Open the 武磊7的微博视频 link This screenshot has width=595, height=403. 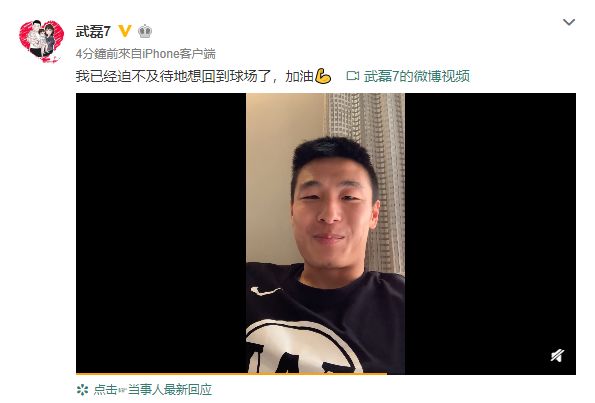[x=417, y=76]
